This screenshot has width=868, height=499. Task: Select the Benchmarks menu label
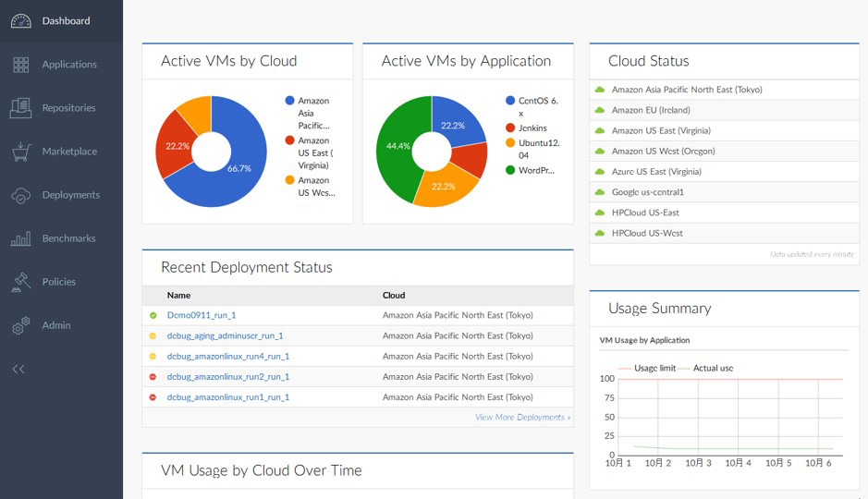pos(68,238)
